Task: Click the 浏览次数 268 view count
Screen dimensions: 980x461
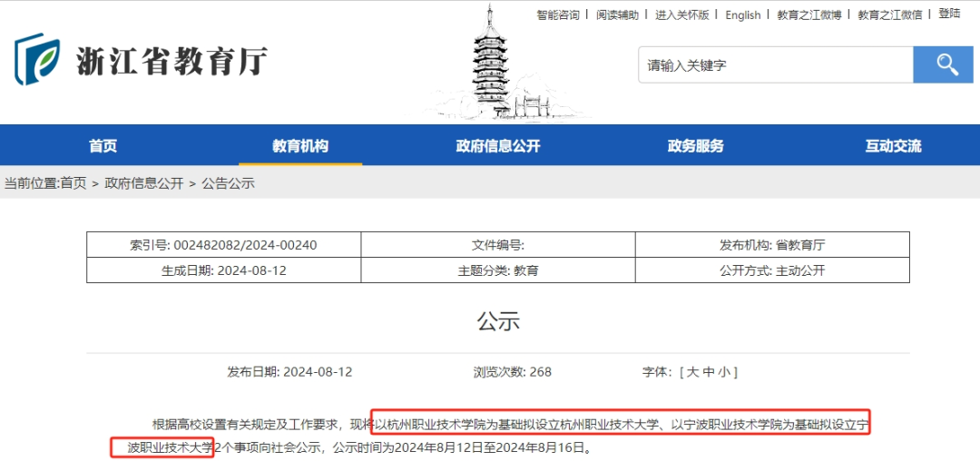Action: (513, 372)
